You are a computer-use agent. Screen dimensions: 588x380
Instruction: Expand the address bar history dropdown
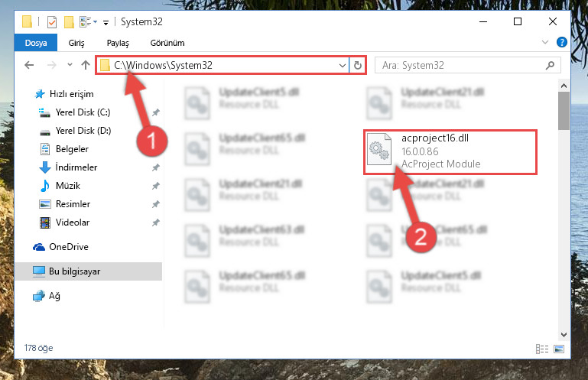pyautogui.click(x=342, y=65)
